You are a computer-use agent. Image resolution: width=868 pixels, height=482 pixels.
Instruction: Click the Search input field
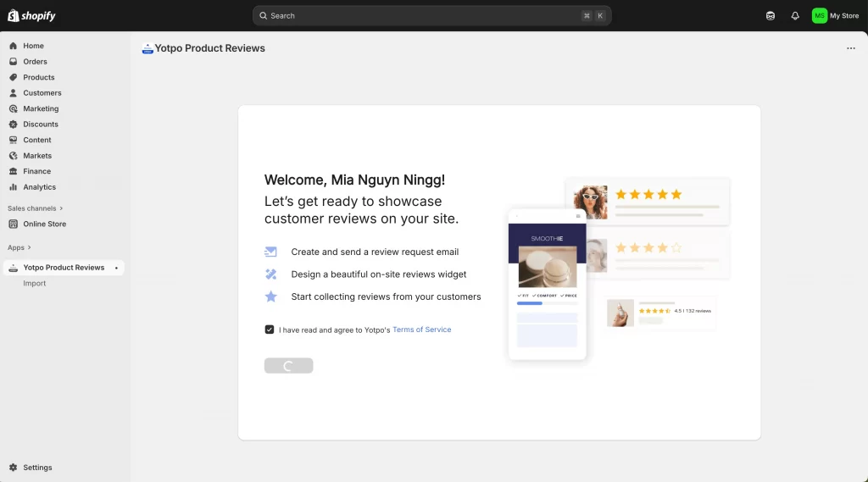431,15
